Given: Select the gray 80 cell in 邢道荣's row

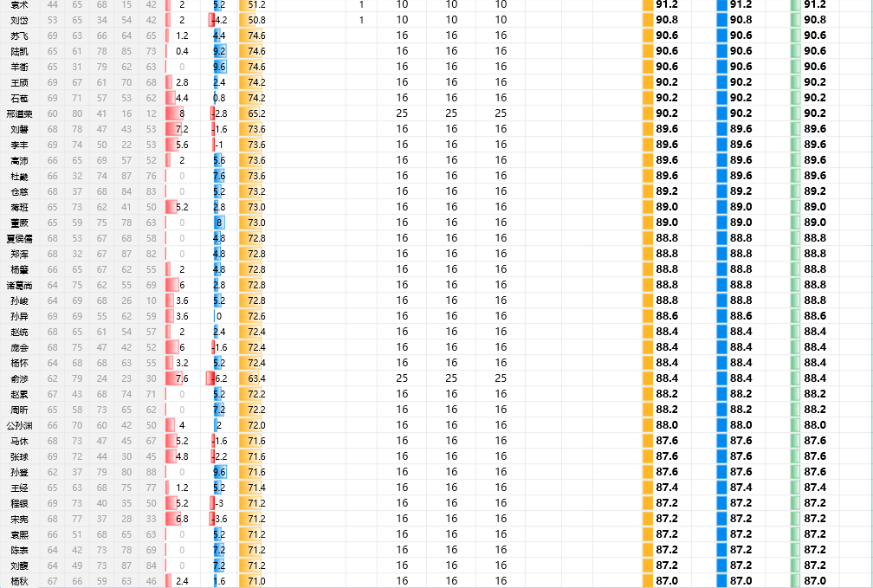Looking at the screenshot, I should coord(77,113).
